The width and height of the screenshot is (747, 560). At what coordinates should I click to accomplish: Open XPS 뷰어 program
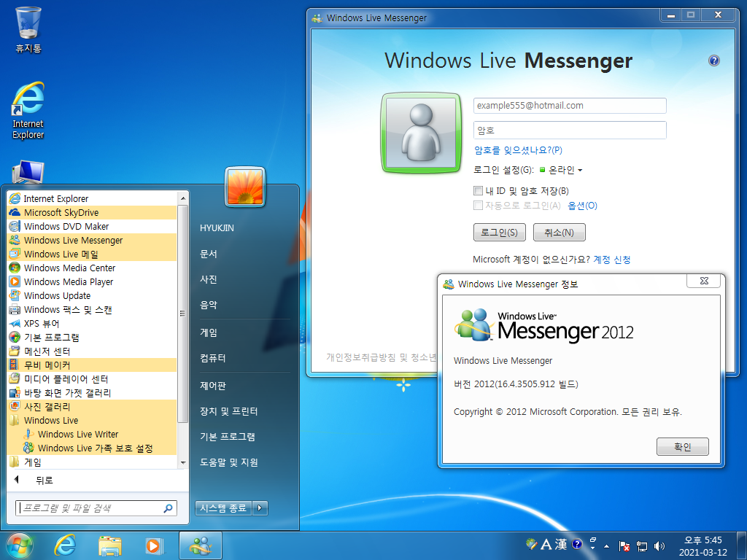[93, 323]
